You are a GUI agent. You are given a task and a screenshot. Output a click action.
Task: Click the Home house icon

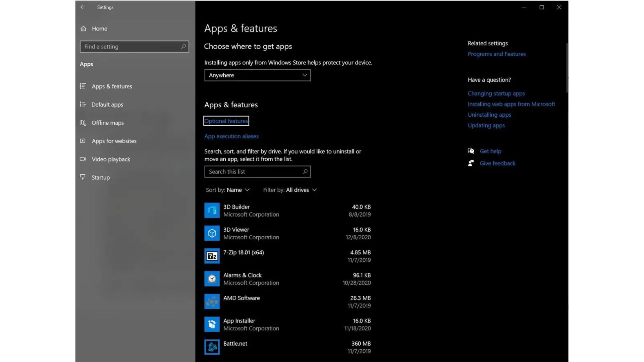tap(84, 28)
